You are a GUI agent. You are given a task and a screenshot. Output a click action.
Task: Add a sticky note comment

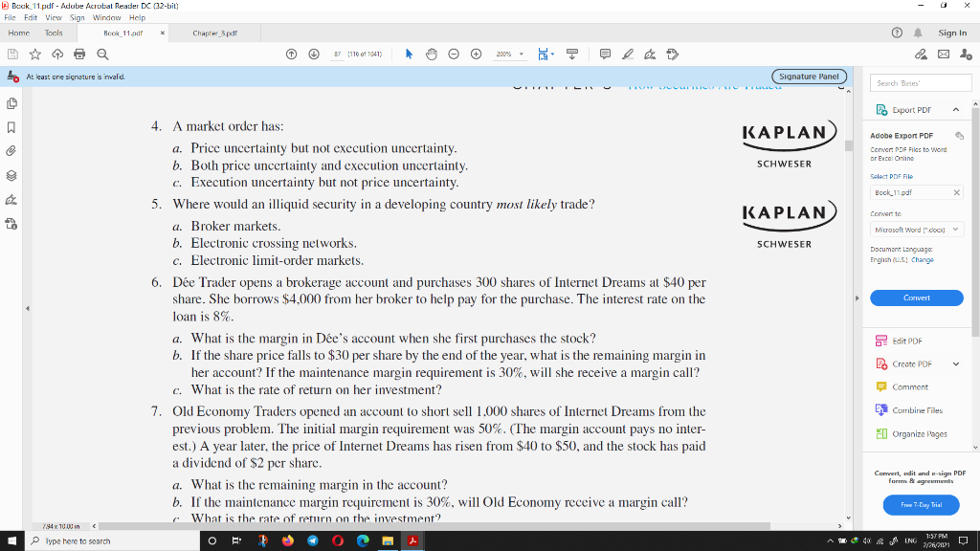coord(605,55)
